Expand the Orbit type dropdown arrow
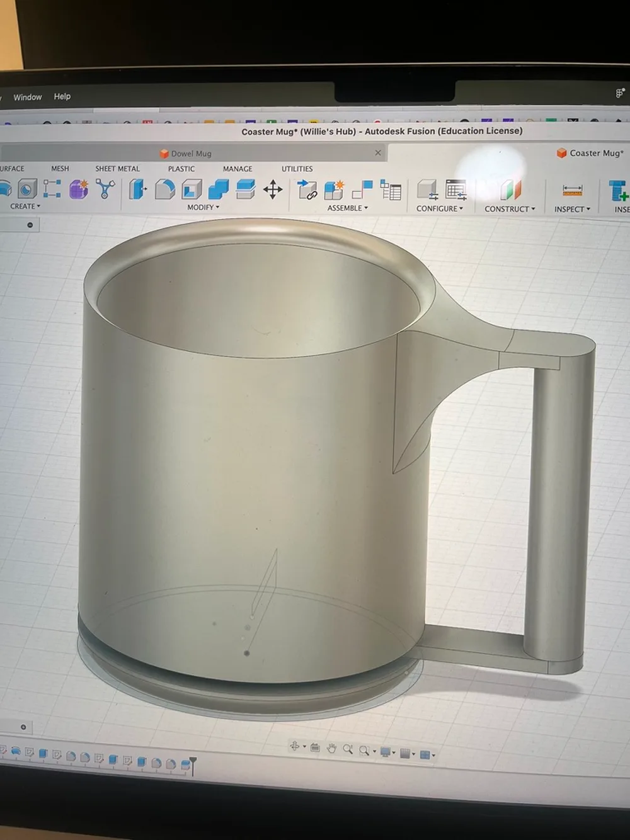The image size is (630, 840). point(304,747)
